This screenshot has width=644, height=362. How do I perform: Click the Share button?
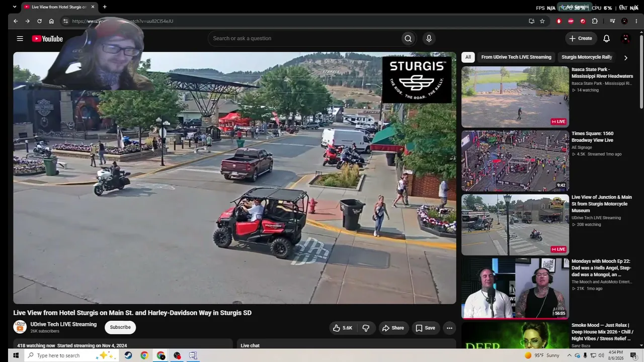[392, 328]
